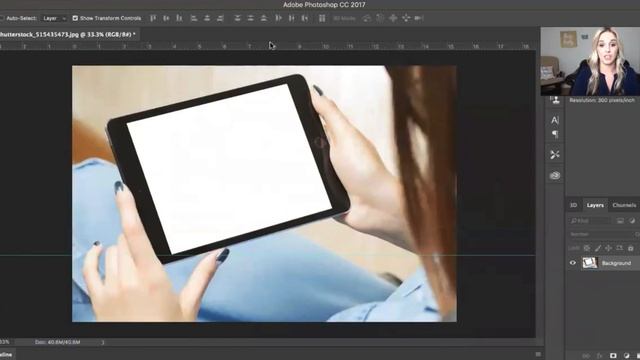Select the Background layer name
This screenshot has height=360, width=640.
[616, 263]
